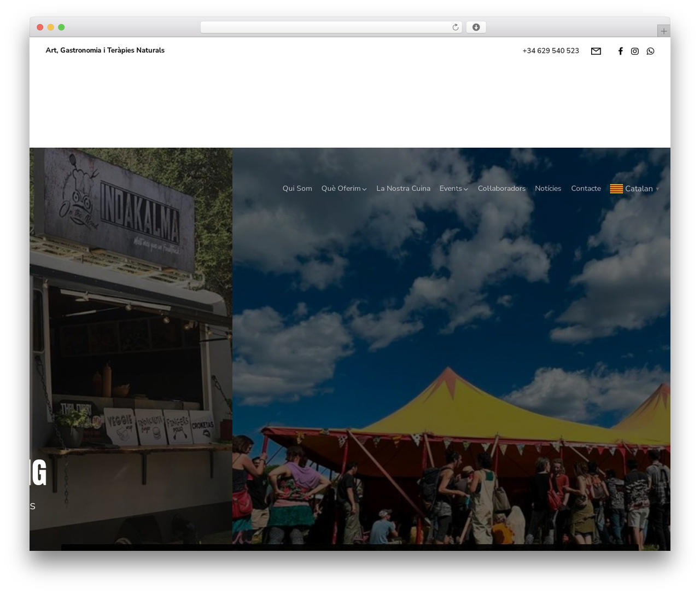Image resolution: width=700 pixels, height=593 pixels.
Task: Visit the Contacte page
Action: (x=586, y=188)
